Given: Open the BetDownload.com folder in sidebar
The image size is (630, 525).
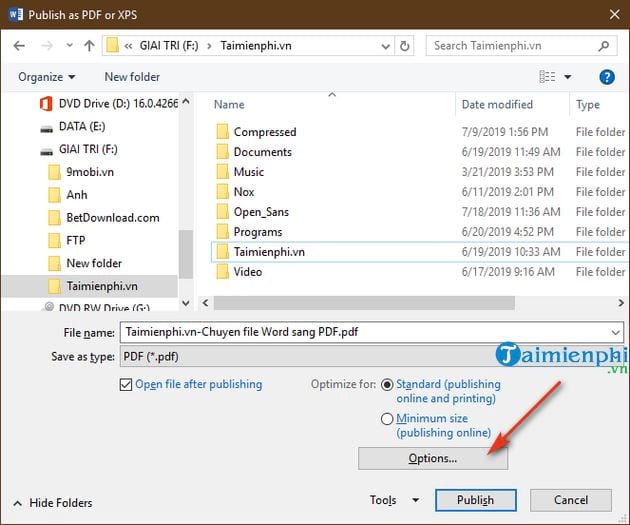Looking at the screenshot, I should (104, 218).
